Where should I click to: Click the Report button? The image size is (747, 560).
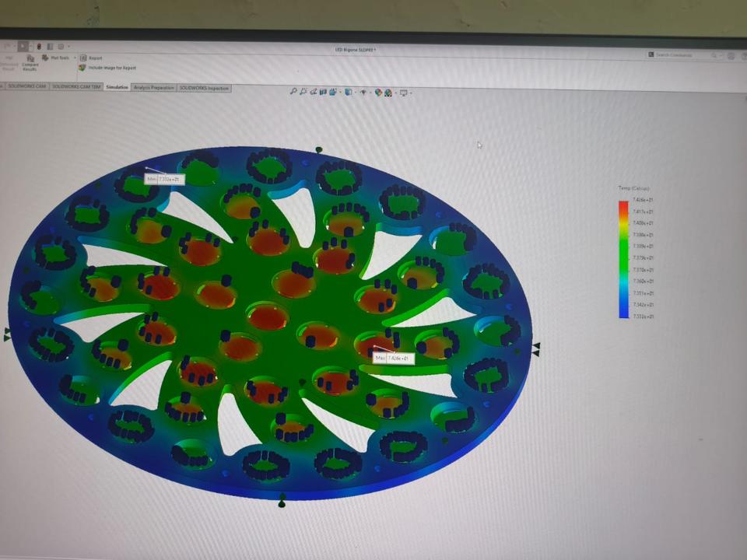tap(91, 58)
